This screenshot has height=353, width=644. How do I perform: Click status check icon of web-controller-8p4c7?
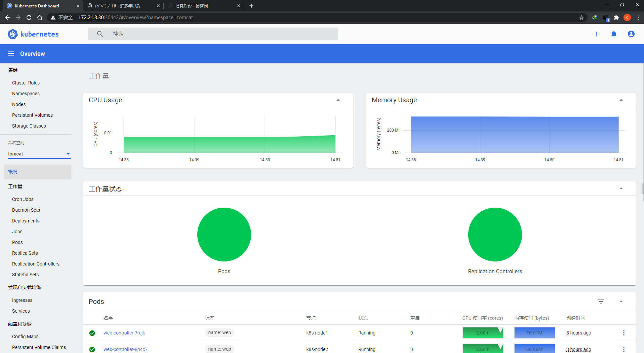92,350
